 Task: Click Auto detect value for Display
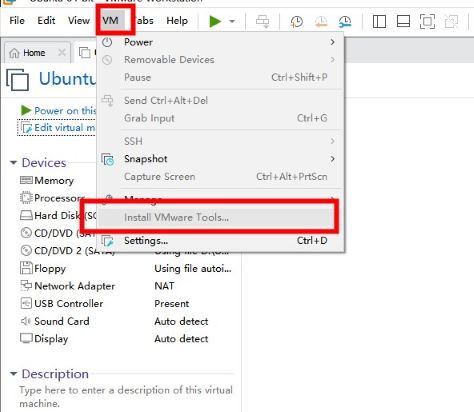tap(181, 339)
